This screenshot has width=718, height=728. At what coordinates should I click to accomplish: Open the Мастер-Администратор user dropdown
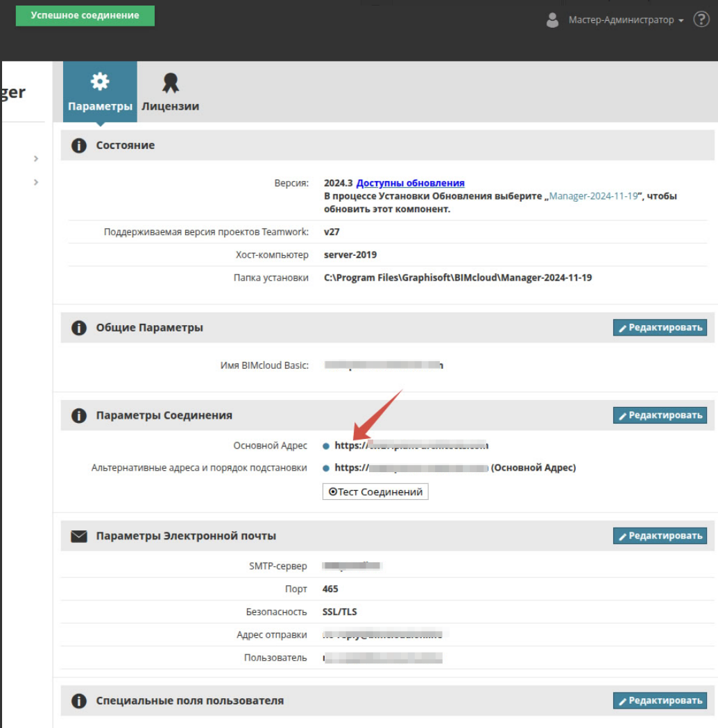[x=624, y=20]
